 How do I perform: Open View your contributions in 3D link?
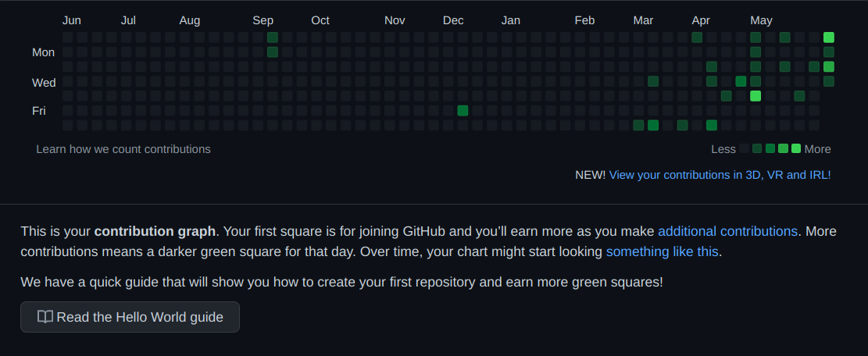[720, 175]
